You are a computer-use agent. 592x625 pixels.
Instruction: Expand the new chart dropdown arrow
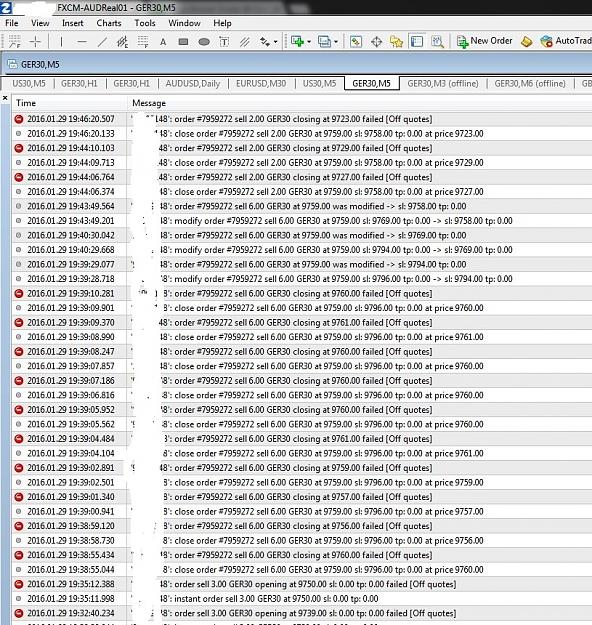tap(309, 41)
